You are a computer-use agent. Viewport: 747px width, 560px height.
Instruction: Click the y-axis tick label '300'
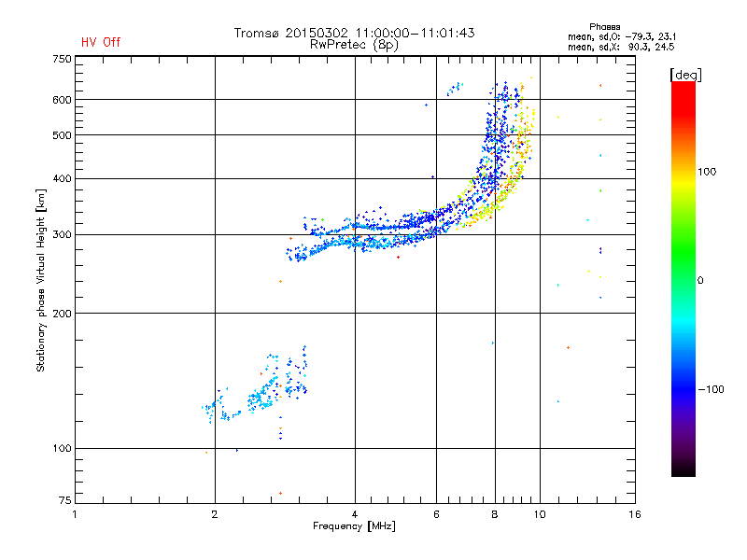(x=62, y=235)
